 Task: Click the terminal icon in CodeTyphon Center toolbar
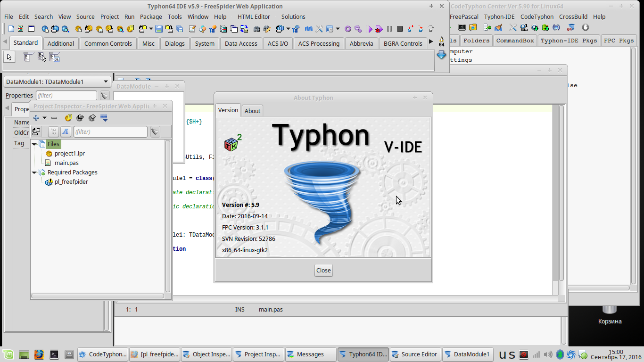point(462,28)
